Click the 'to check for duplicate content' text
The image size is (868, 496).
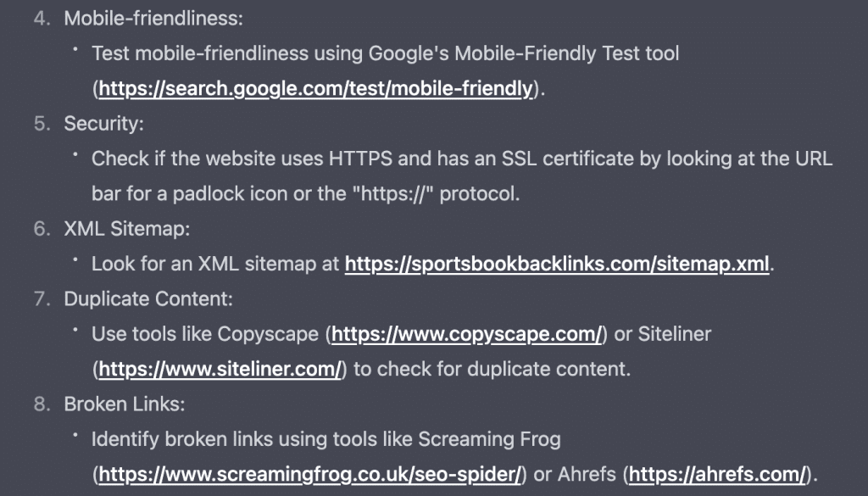click(x=492, y=370)
